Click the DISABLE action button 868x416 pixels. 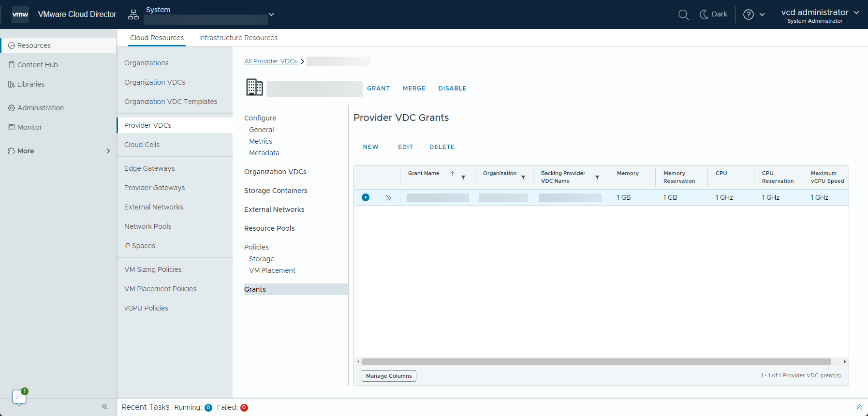[x=452, y=89]
